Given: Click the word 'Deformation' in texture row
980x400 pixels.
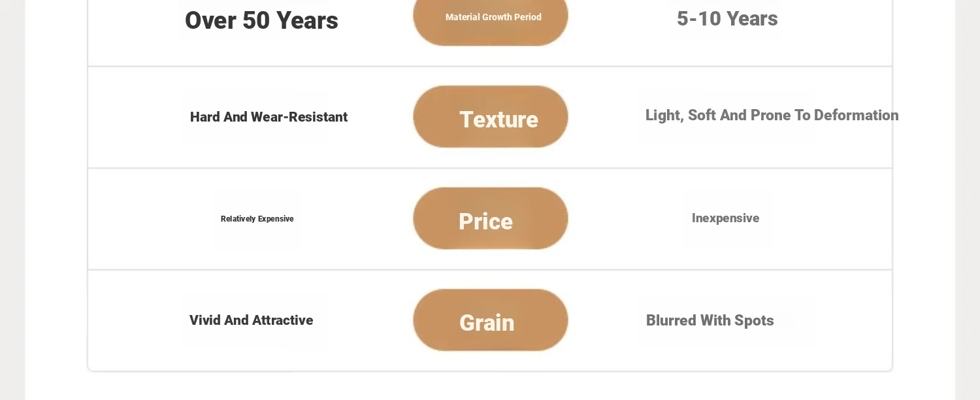Looking at the screenshot, I should click(x=856, y=116).
